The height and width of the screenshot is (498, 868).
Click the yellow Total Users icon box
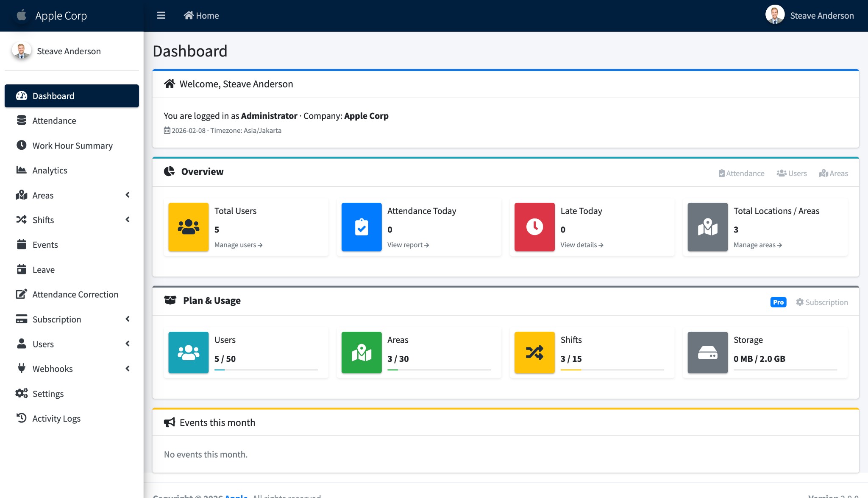(188, 227)
